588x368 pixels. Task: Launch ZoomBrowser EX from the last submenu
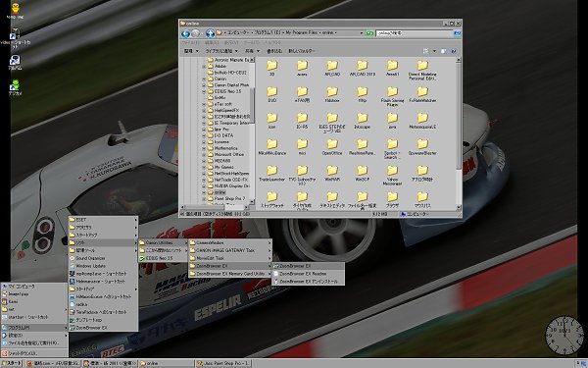point(309,266)
